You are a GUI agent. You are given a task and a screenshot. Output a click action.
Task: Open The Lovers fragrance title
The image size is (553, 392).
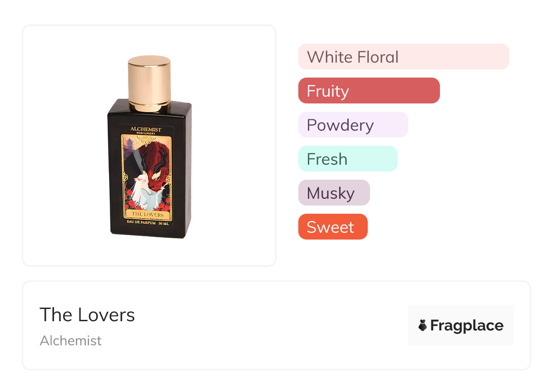[87, 315]
